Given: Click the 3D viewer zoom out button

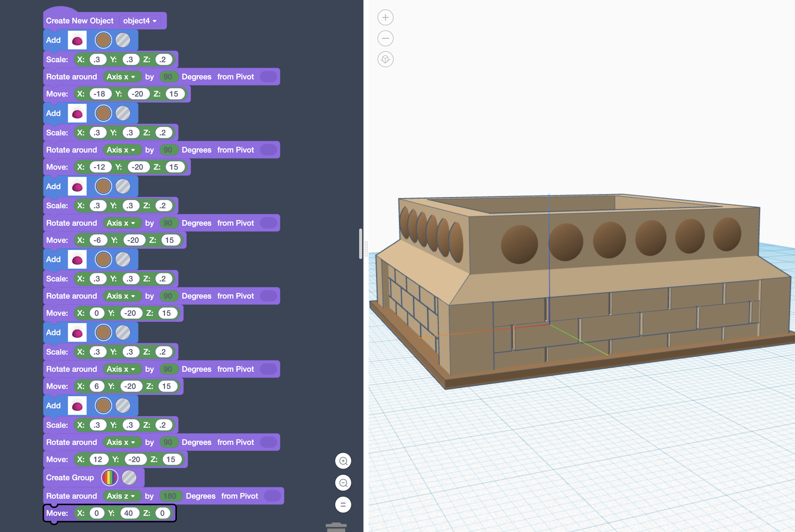Looking at the screenshot, I should [386, 38].
